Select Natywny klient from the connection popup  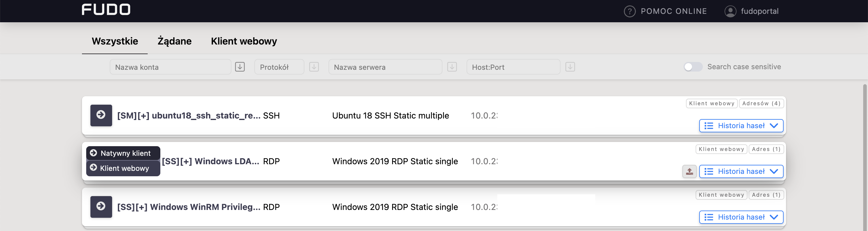[123, 153]
